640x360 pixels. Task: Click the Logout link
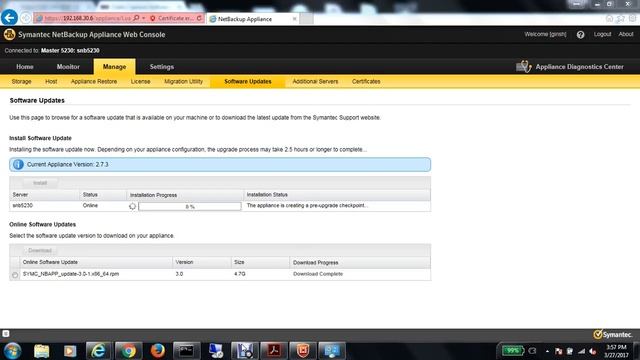pos(602,34)
